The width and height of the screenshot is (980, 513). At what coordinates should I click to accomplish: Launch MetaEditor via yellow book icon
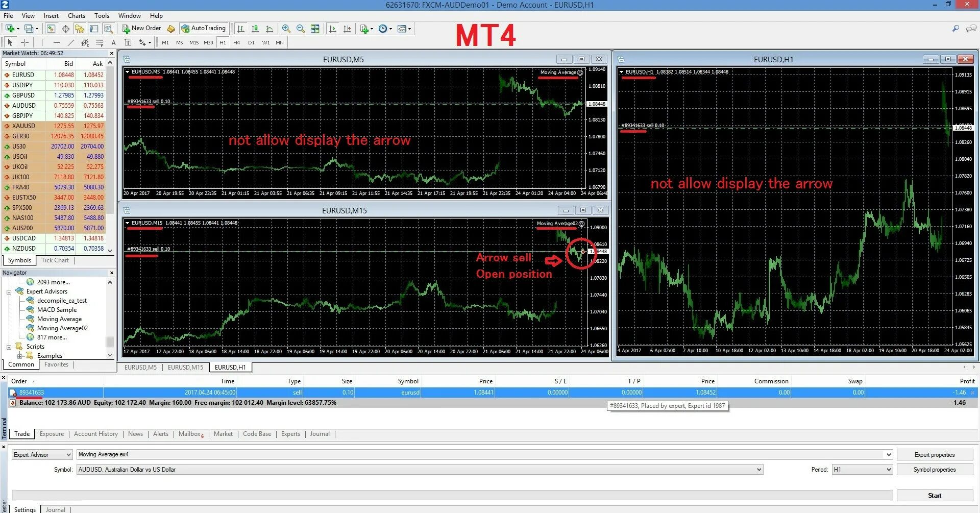click(x=171, y=29)
